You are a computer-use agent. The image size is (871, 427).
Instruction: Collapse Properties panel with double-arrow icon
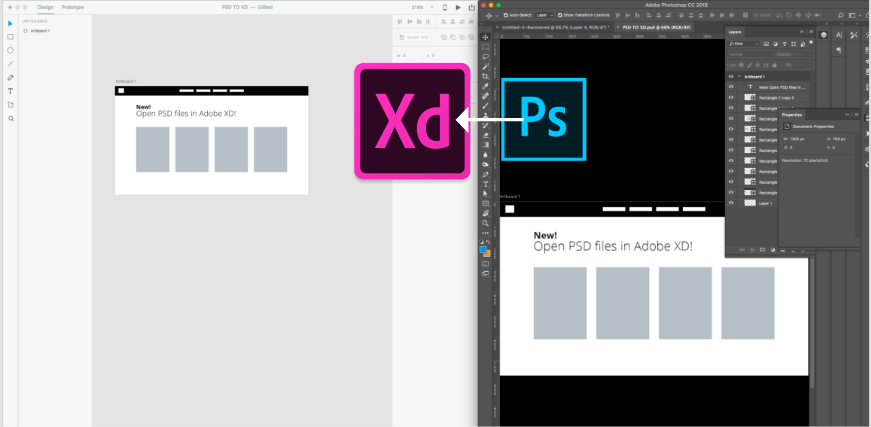(x=847, y=114)
